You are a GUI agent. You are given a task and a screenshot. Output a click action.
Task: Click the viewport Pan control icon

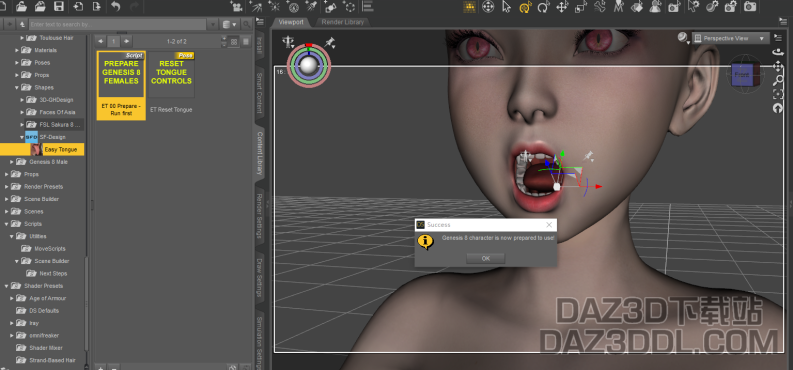778,66
